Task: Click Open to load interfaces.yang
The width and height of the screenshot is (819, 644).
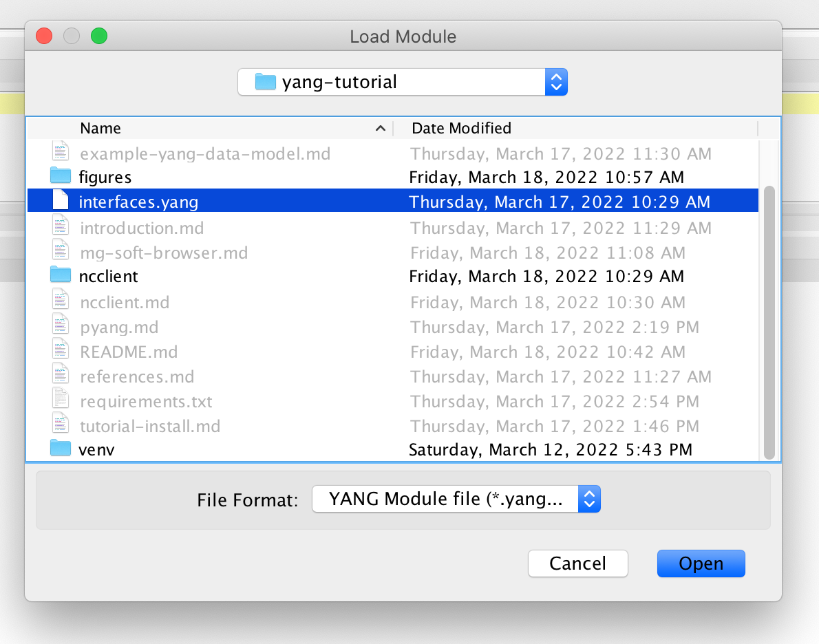Action: [701, 563]
